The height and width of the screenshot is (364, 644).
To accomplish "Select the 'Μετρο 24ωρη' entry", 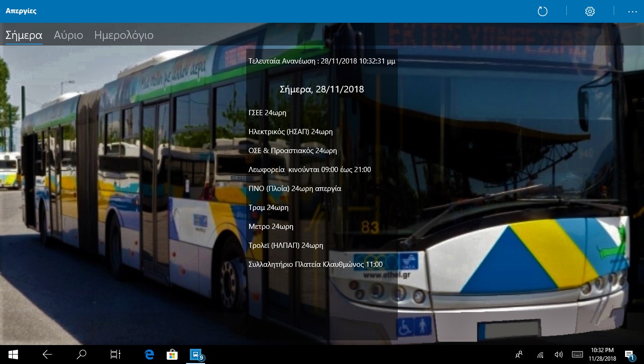I will point(271,227).
